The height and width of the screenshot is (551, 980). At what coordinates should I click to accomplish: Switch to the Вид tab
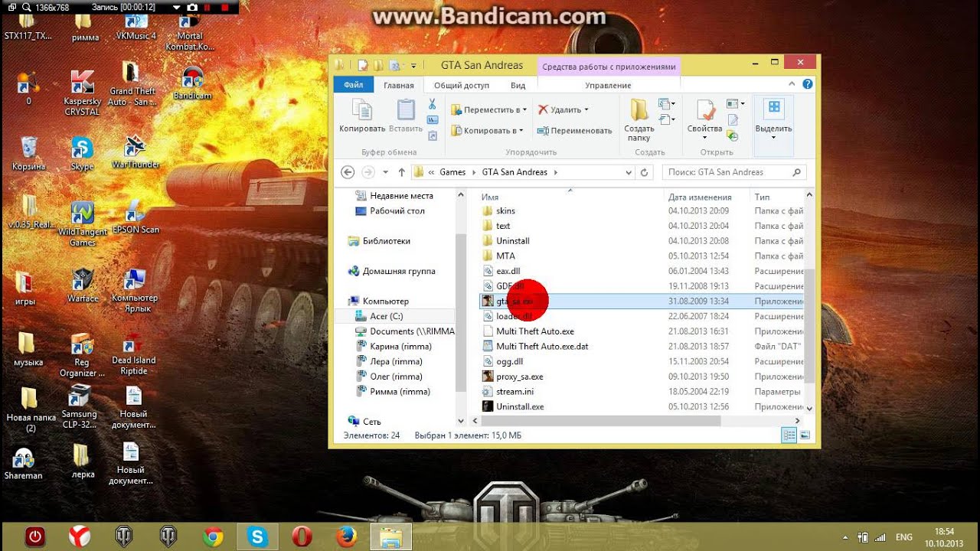click(518, 85)
